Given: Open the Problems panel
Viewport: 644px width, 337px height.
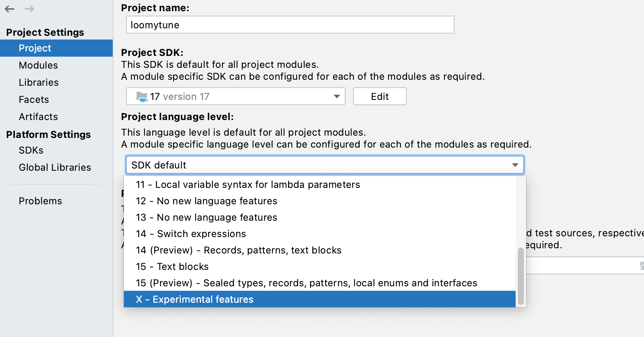Looking at the screenshot, I should pyautogui.click(x=40, y=201).
